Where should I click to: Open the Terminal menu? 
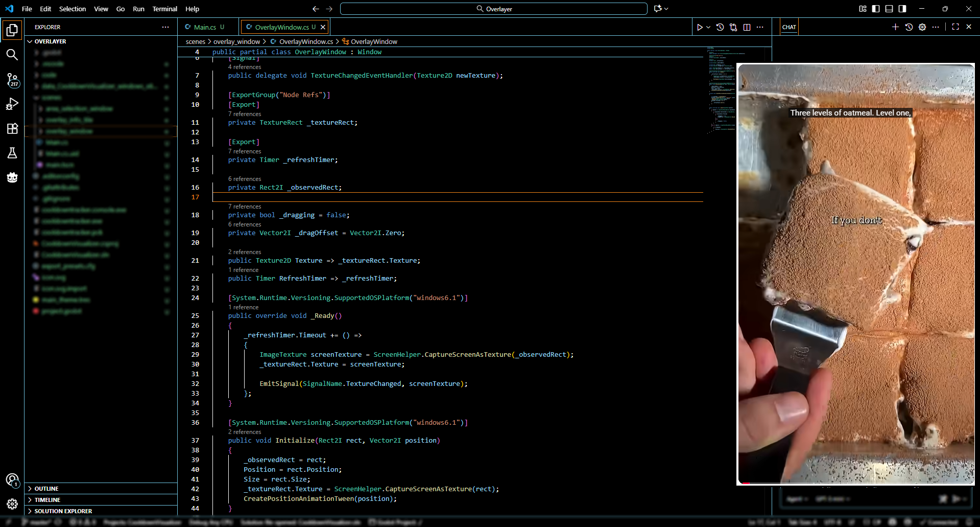click(x=164, y=9)
